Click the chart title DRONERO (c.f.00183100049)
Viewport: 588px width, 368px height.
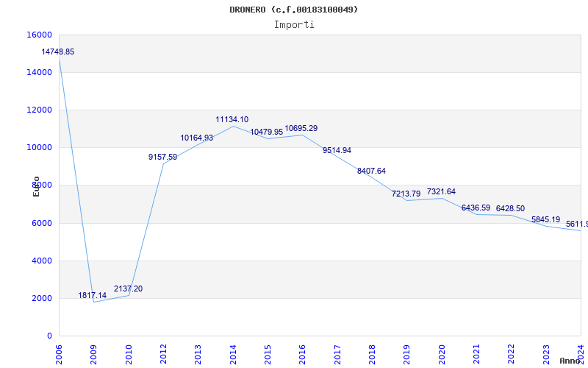pos(294,10)
